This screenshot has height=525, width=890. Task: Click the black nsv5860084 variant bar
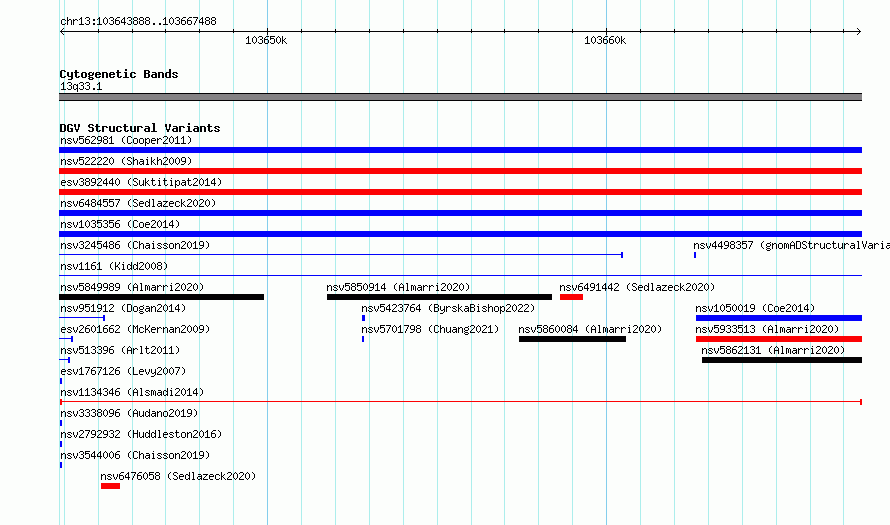point(572,339)
